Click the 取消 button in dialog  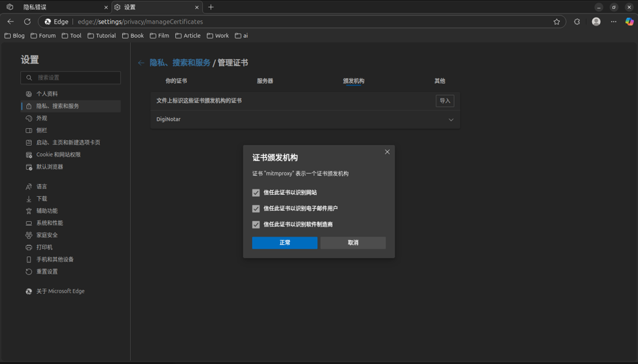[353, 243]
